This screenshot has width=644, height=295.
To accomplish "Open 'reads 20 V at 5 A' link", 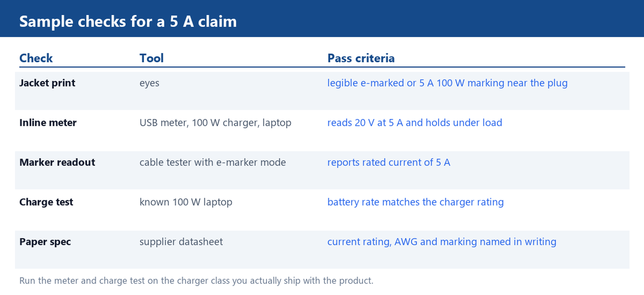I will tap(415, 123).
